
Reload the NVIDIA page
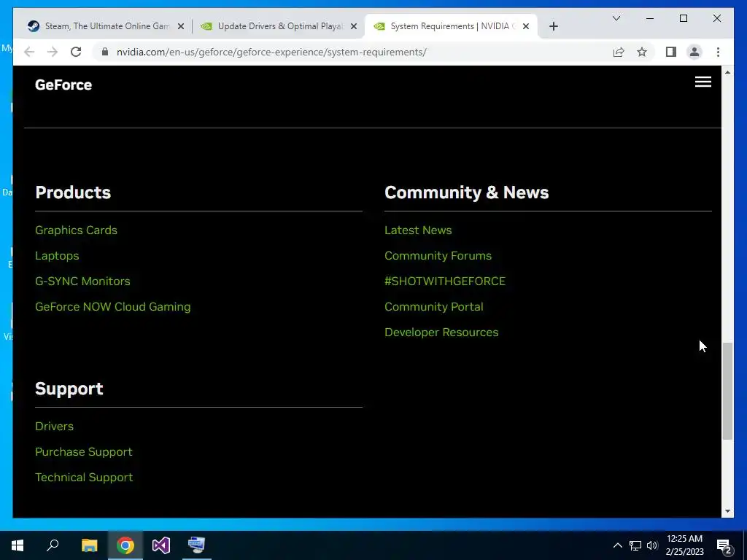[76, 52]
